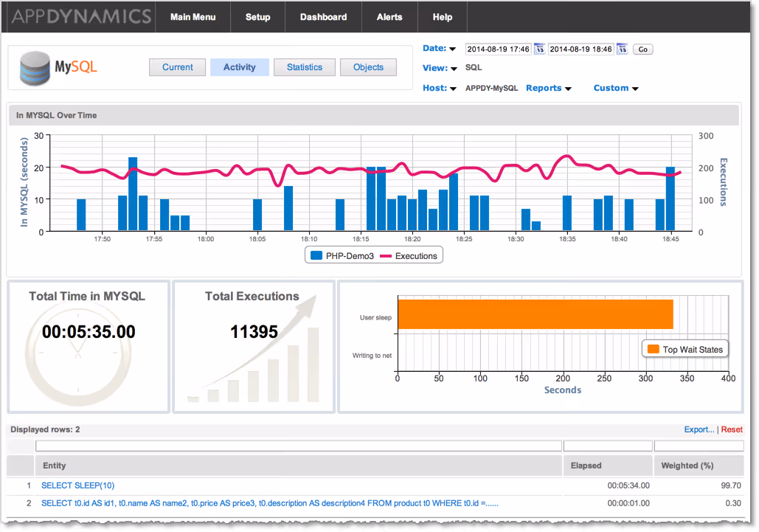This screenshot has height=532, width=759.
Task: Click the Total Time value 00:05:35.00
Action: click(89, 331)
